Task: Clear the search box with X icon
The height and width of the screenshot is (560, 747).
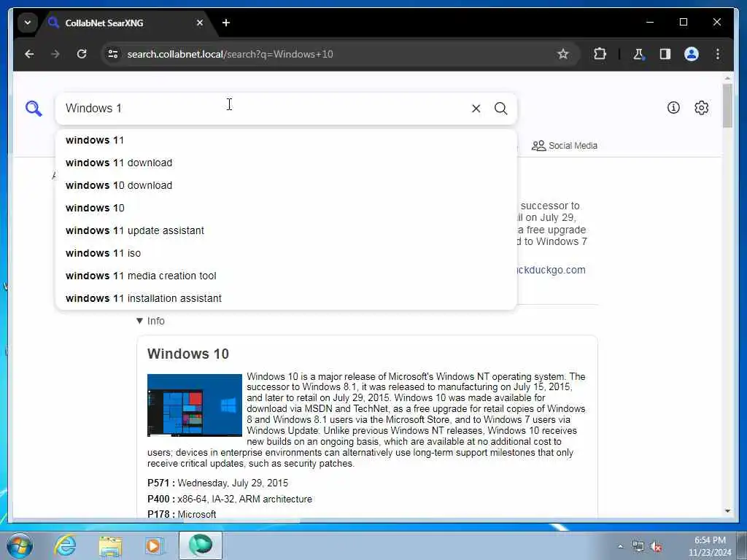Action: click(x=476, y=109)
